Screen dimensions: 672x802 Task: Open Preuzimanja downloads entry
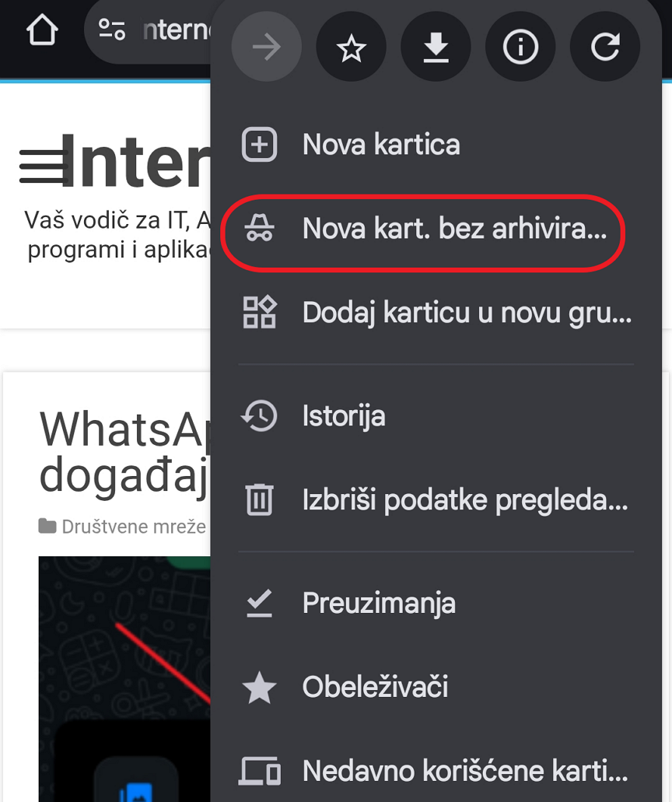tap(436, 603)
